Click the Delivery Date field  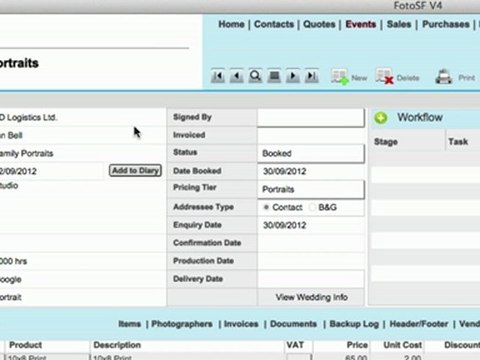coord(311,279)
